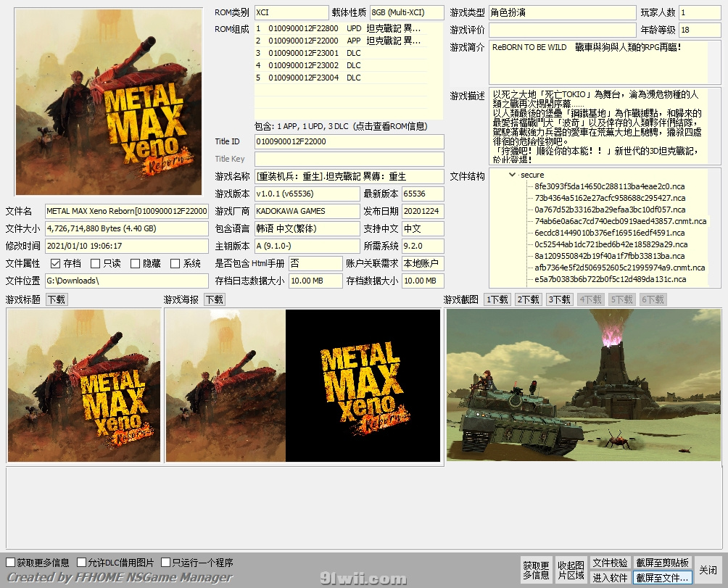
Task: Click the 修改时间 modified time field
Action: tap(126, 246)
